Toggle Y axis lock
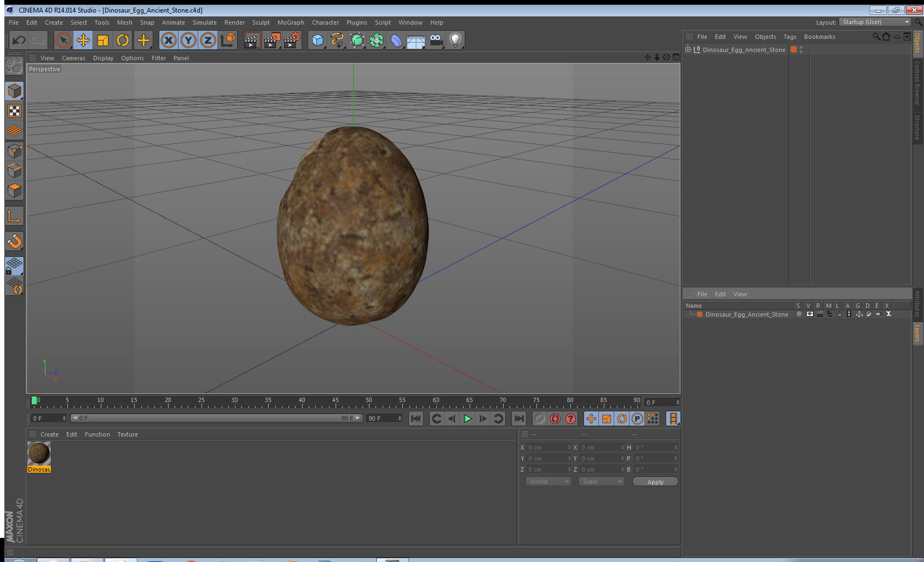Image resolution: width=924 pixels, height=562 pixels. [188, 40]
